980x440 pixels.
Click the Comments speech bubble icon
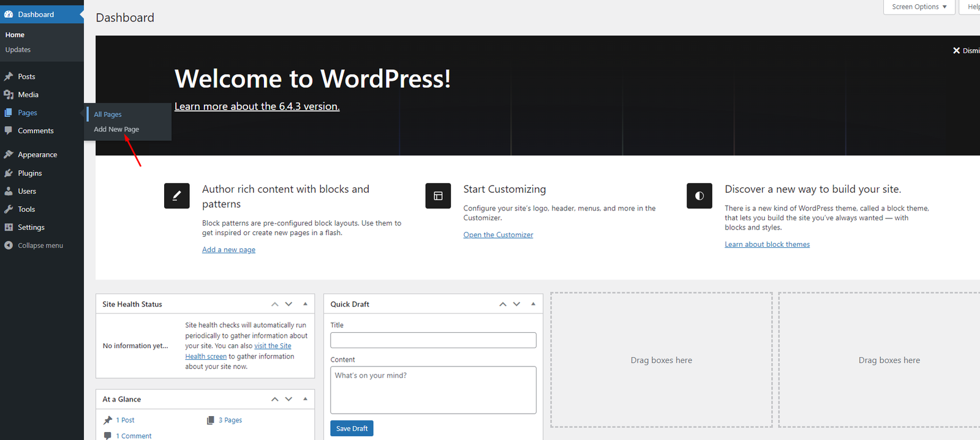click(x=9, y=131)
